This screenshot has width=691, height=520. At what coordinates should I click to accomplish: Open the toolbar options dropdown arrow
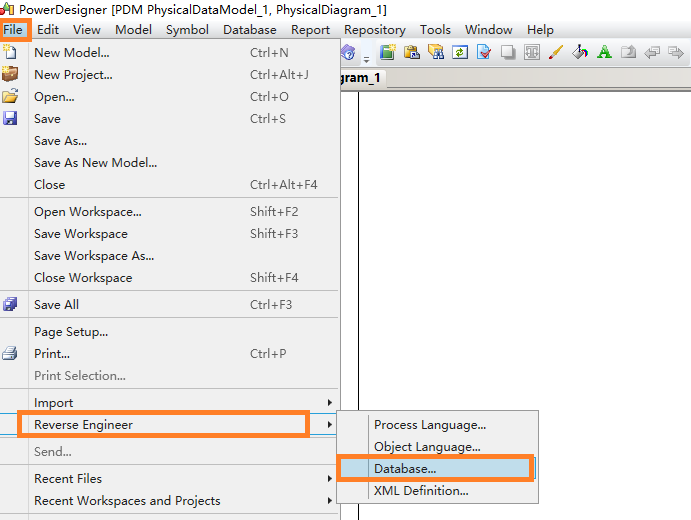click(x=366, y=59)
